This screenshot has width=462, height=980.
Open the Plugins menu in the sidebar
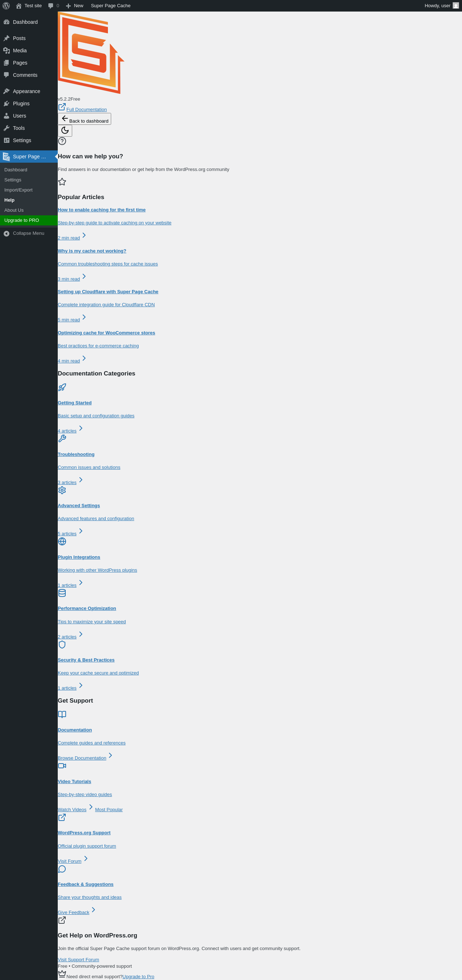click(21, 104)
